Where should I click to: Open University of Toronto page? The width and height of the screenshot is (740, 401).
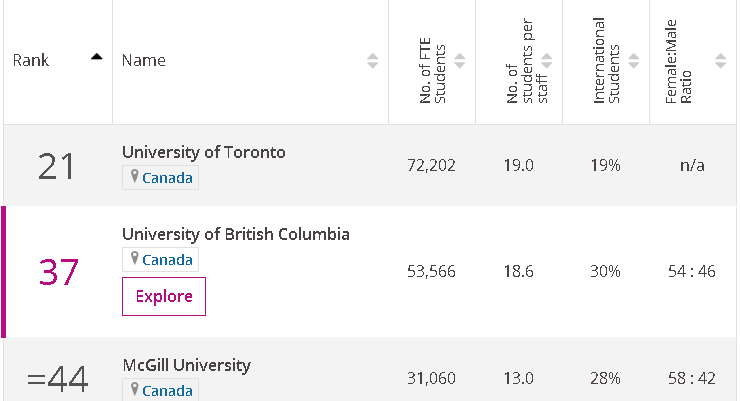203,152
